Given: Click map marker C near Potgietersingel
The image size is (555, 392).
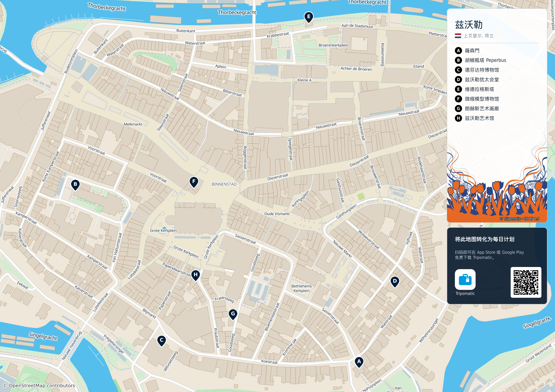Looking at the screenshot, I should [161, 340].
